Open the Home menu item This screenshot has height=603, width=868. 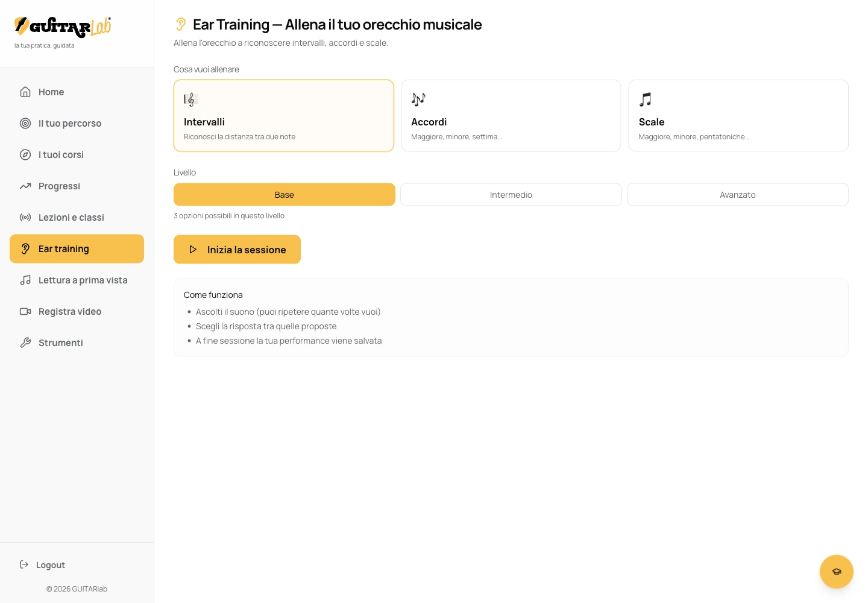point(77,92)
